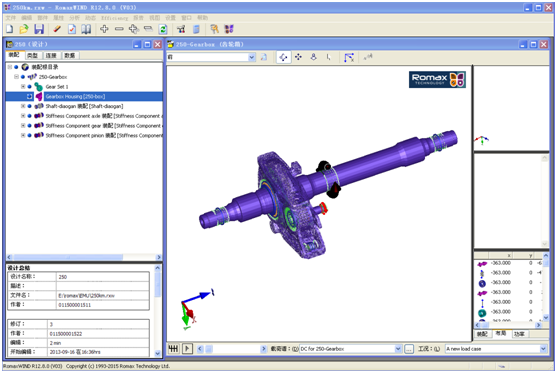
Task: Select the pan four-arrows tool in gearbox toolbar
Action: point(298,57)
